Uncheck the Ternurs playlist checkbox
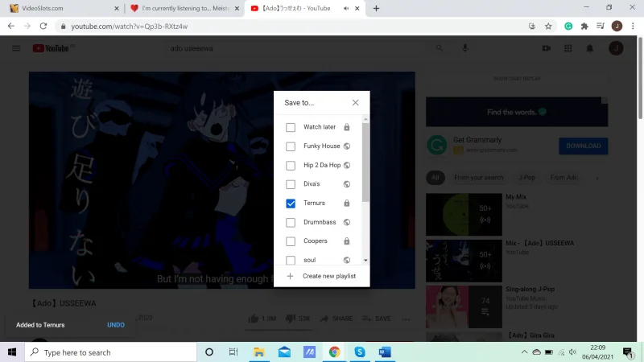The height and width of the screenshot is (362, 644). 291,204
